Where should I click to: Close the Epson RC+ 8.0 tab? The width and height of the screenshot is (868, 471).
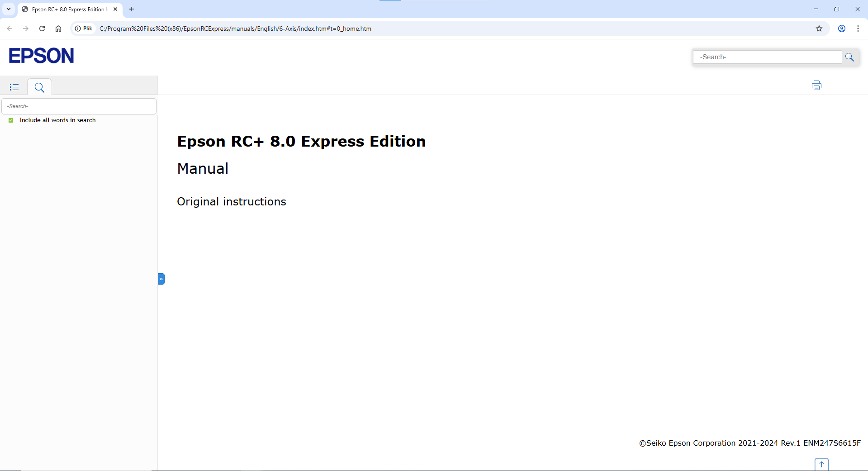[115, 9]
